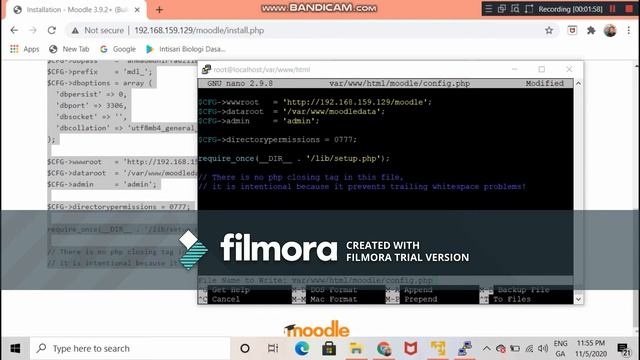Click the PuTTY icon in the terminal title bar
Viewport: 640px width, 360px height.
206,69
